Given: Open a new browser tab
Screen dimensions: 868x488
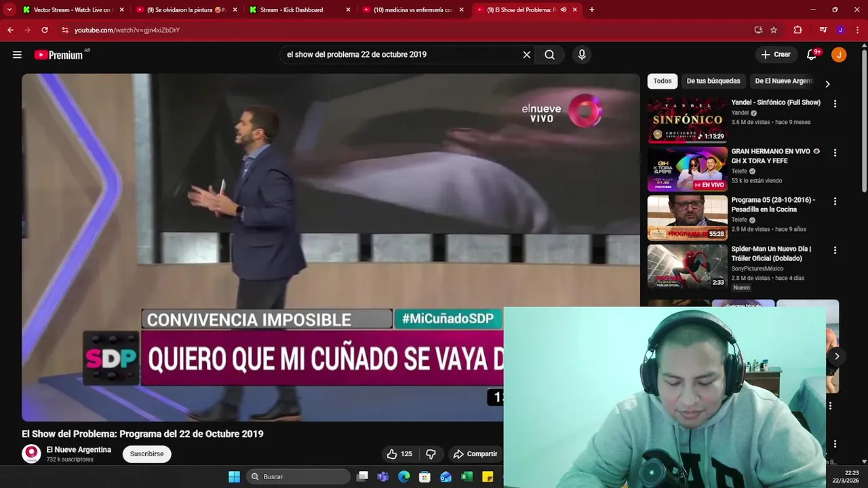Looking at the screenshot, I should pyautogui.click(x=591, y=9).
